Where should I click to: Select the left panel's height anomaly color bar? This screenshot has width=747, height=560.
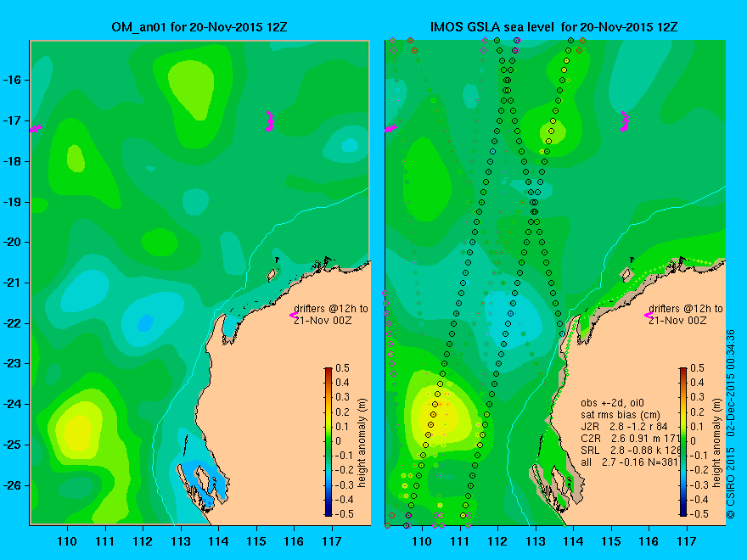click(x=329, y=441)
